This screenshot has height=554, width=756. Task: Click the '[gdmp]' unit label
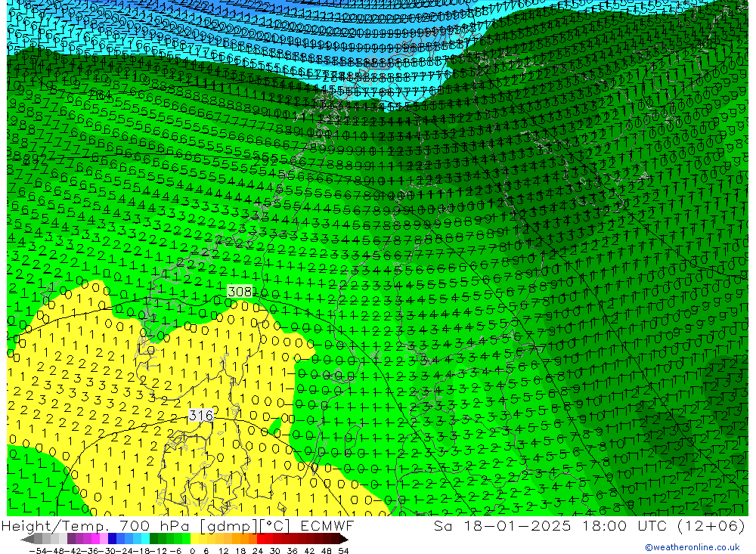(228, 526)
